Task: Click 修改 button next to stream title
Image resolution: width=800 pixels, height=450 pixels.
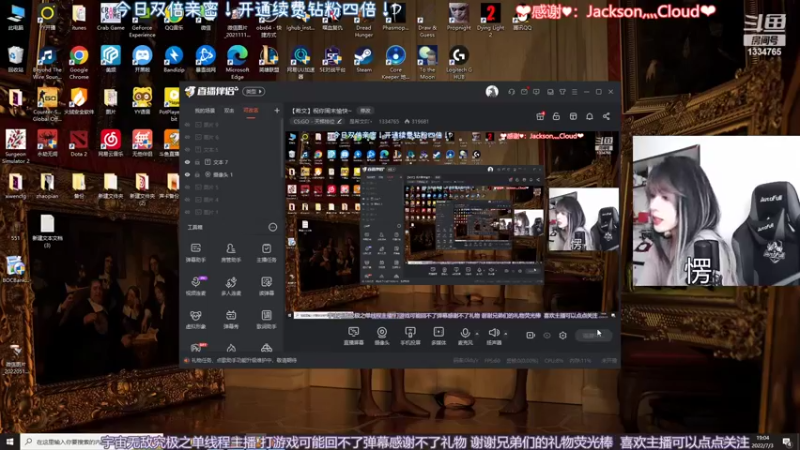Action: pyautogui.click(x=365, y=111)
